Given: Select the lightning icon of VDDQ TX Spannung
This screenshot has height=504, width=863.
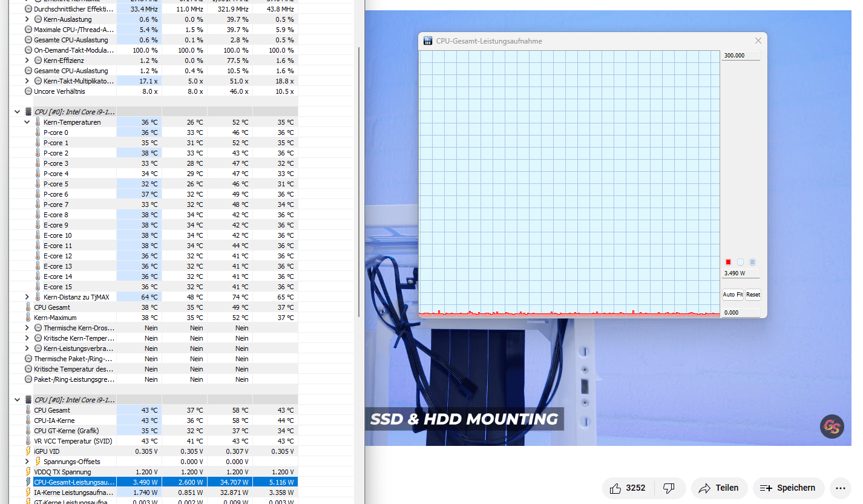Looking at the screenshot, I should click(28, 472).
